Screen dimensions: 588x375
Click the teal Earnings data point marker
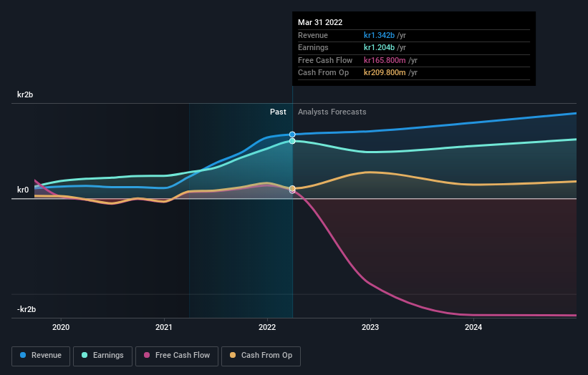coord(292,141)
